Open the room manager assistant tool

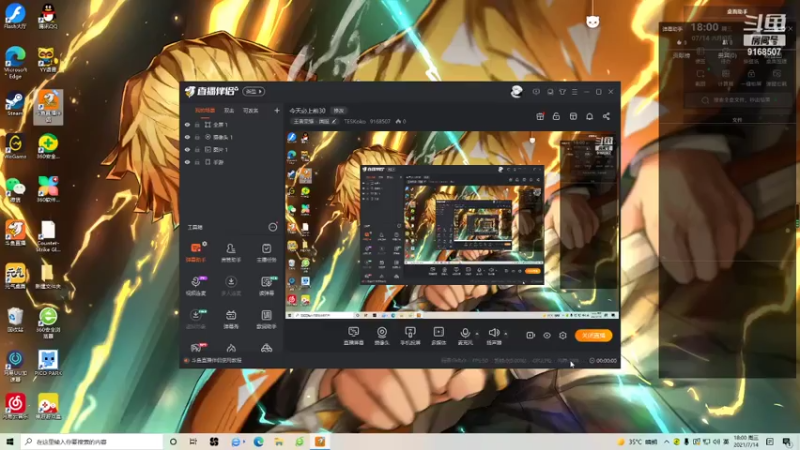(x=231, y=252)
